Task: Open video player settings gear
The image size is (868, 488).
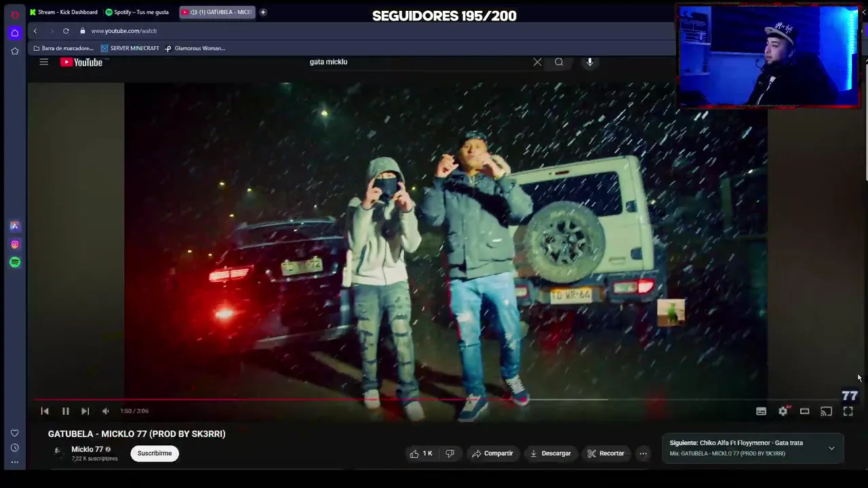Action: tap(783, 411)
